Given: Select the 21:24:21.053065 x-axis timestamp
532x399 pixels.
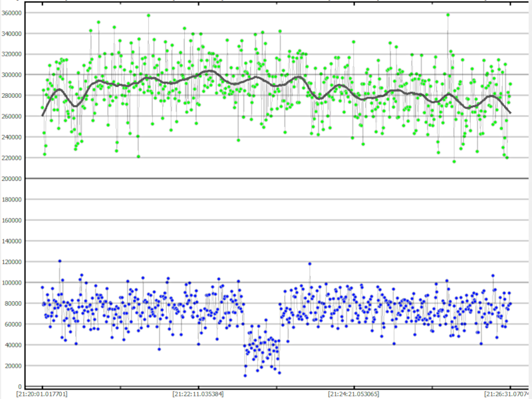Looking at the screenshot, I should pos(354,394).
